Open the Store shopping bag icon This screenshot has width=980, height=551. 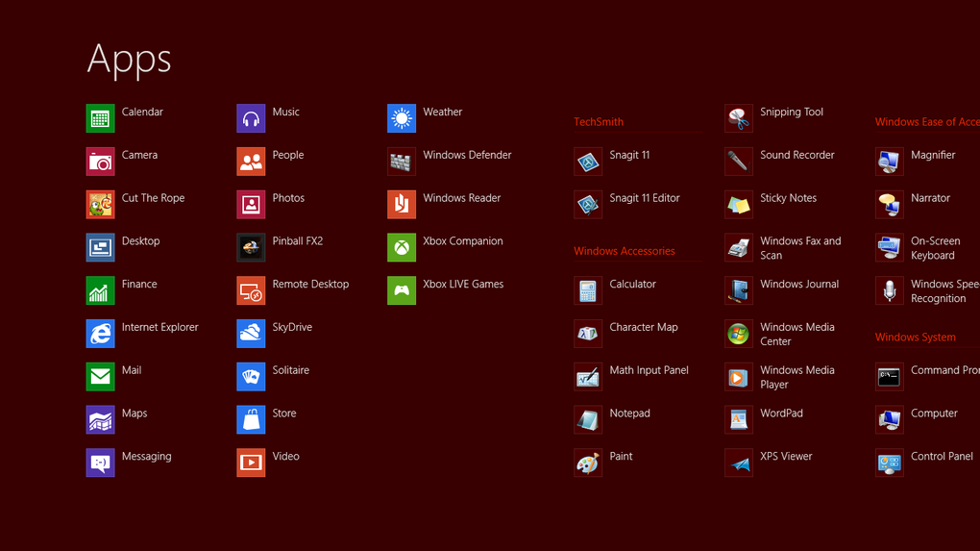pyautogui.click(x=251, y=419)
